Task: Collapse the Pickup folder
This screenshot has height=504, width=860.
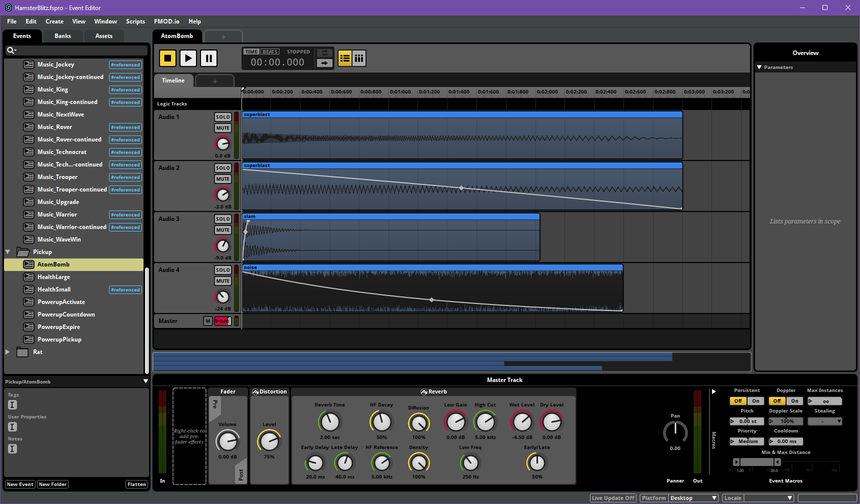Action: [x=8, y=252]
